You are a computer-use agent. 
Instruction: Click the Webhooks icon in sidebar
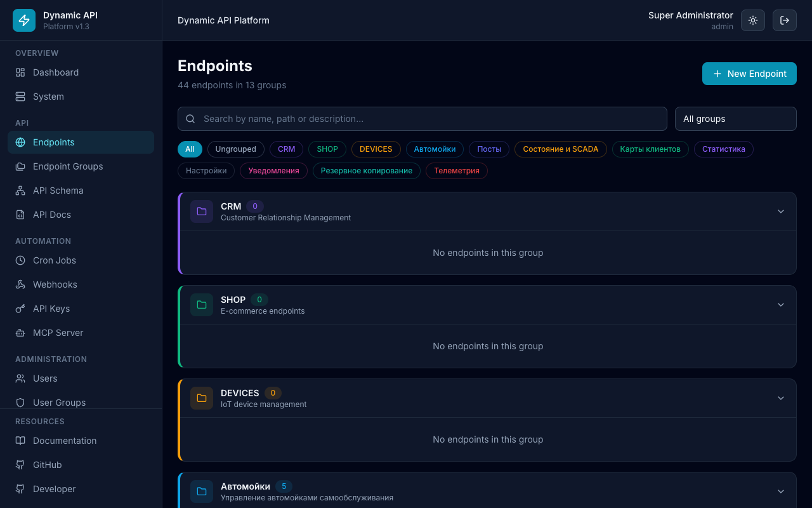click(x=20, y=284)
